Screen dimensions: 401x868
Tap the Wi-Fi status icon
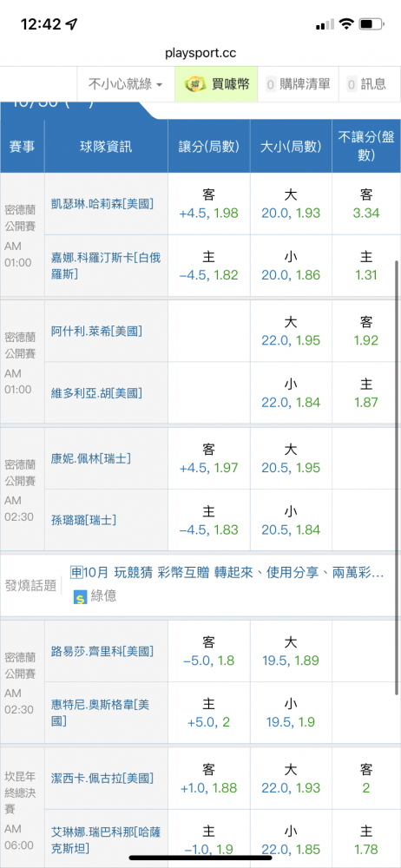pyautogui.click(x=346, y=23)
